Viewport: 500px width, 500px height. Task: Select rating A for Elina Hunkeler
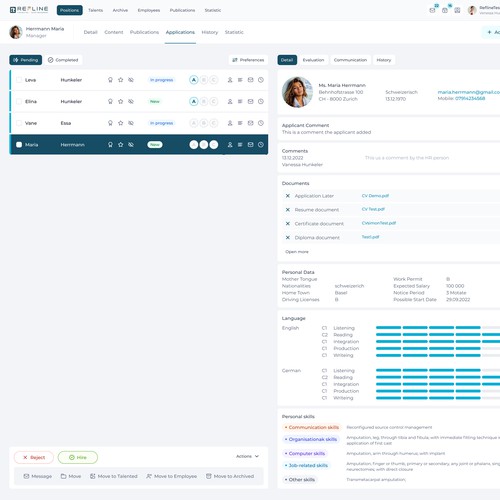pos(194,101)
